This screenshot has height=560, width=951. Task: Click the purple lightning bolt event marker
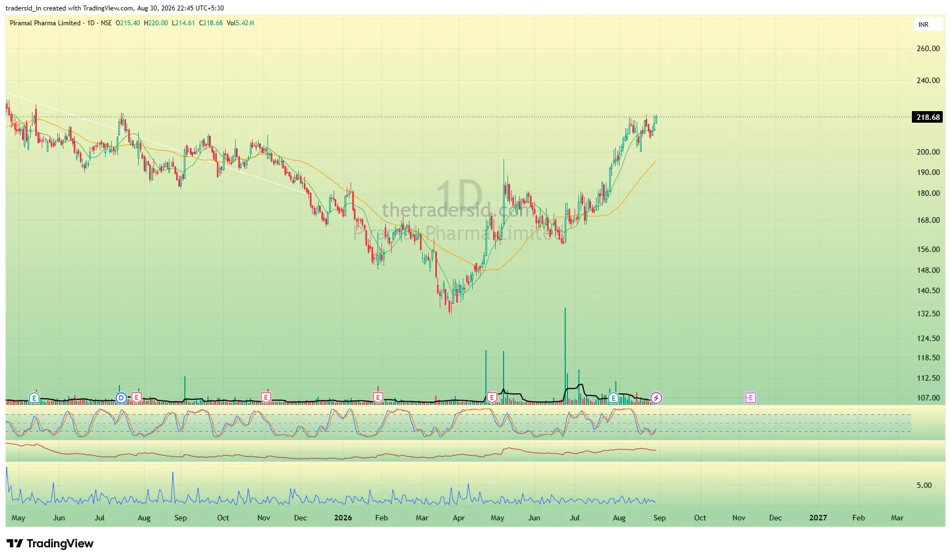[x=656, y=398]
